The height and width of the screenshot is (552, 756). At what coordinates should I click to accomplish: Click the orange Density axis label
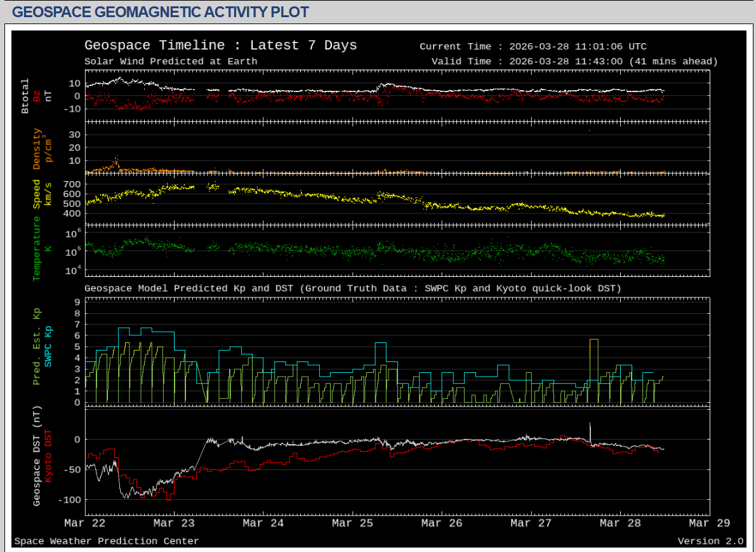point(37,149)
